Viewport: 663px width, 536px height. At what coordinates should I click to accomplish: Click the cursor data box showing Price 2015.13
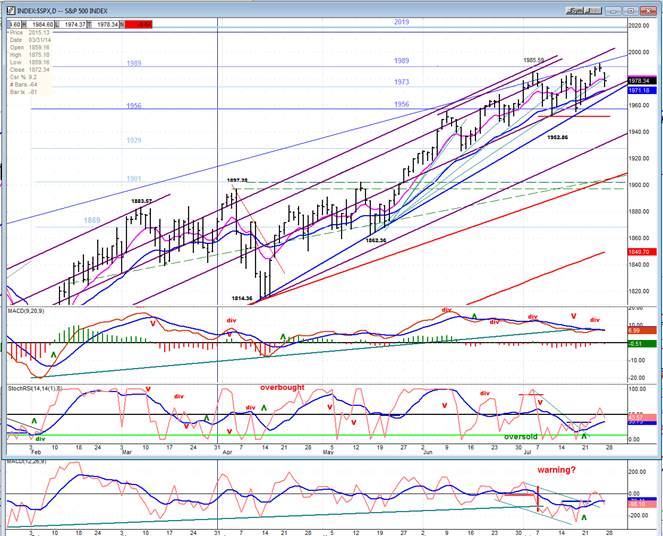pyautogui.click(x=30, y=63)
